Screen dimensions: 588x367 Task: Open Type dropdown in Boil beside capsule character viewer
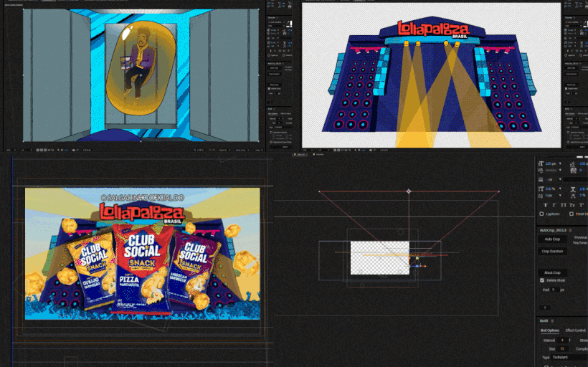(283, 127)
